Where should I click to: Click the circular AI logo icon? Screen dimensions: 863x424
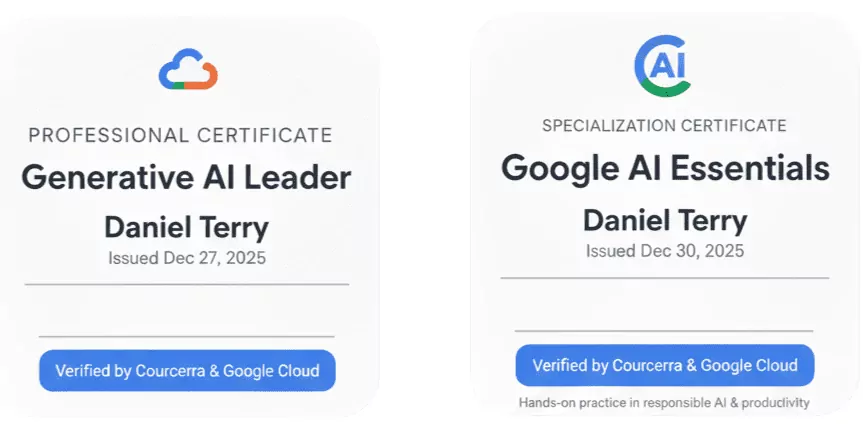click(x=663, y=67)
